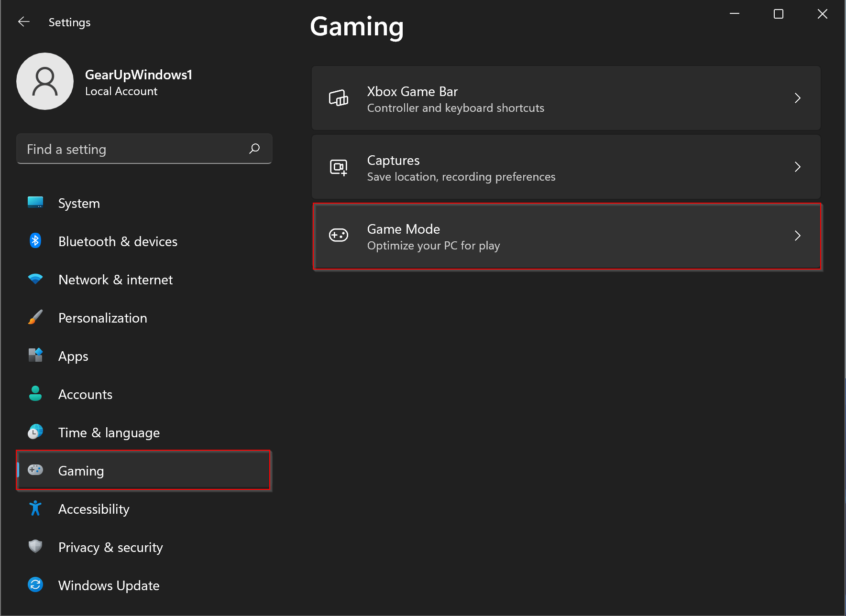
Task: Click the Xbox Game Bar icon
Action: (x=339, y=98)
